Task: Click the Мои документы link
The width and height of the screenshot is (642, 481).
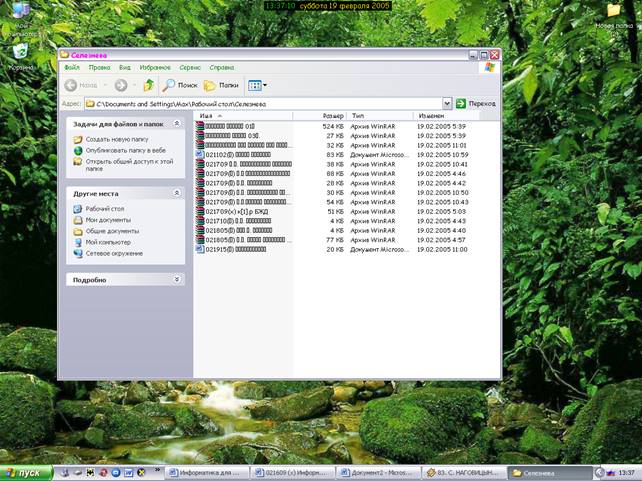Action: 107,220
